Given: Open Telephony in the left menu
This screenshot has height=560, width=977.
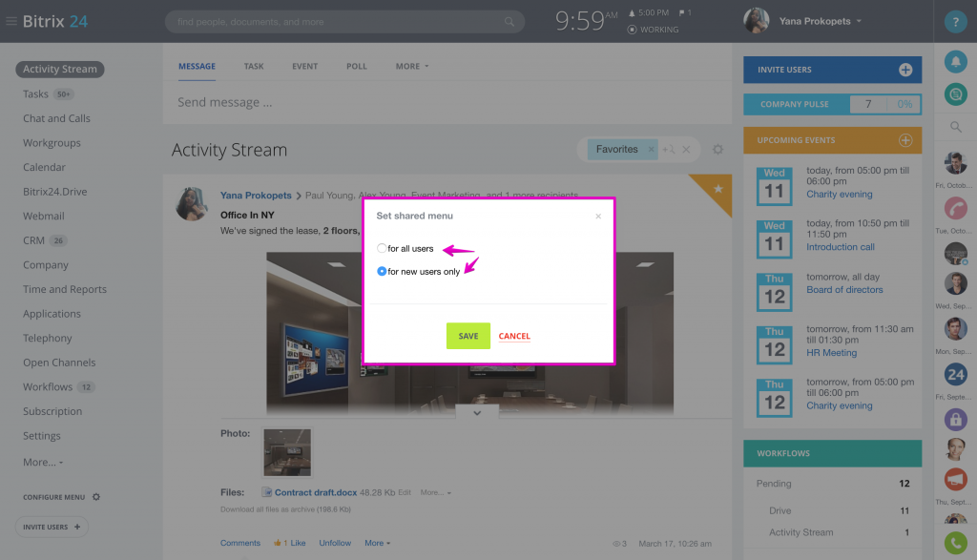Looking at the screenshot, I should 48,339.
